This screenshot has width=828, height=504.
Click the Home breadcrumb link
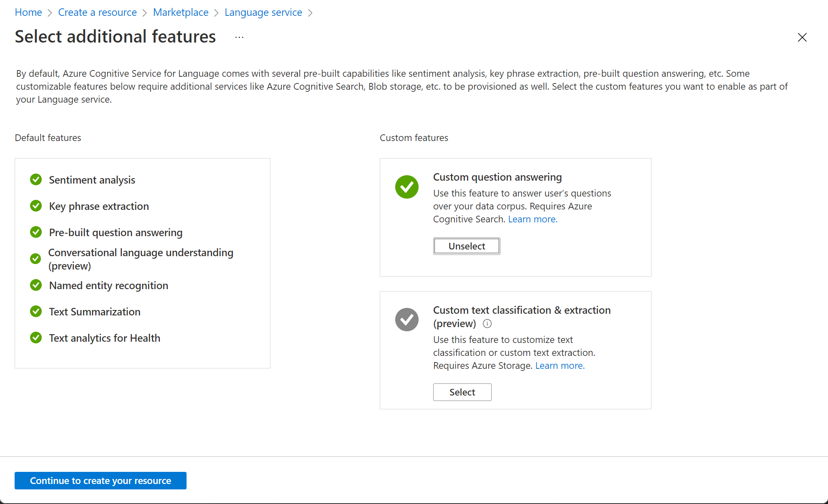click(x=29, y=12)
